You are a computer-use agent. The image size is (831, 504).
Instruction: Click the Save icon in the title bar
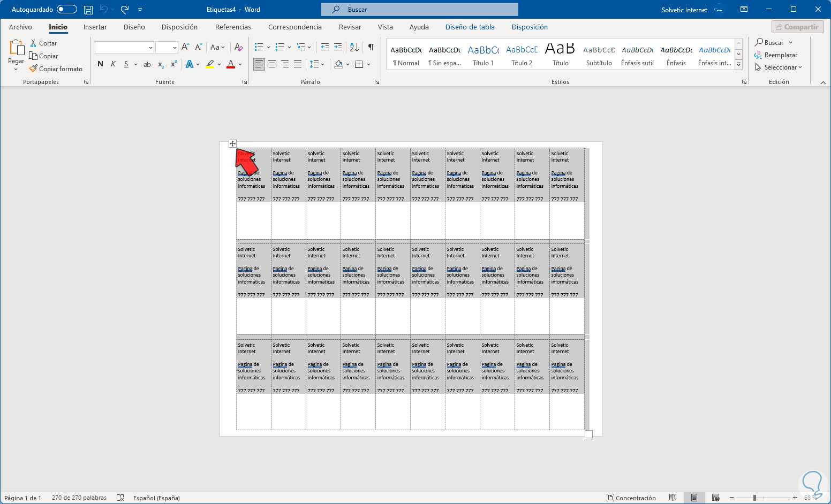pos(88,10)
